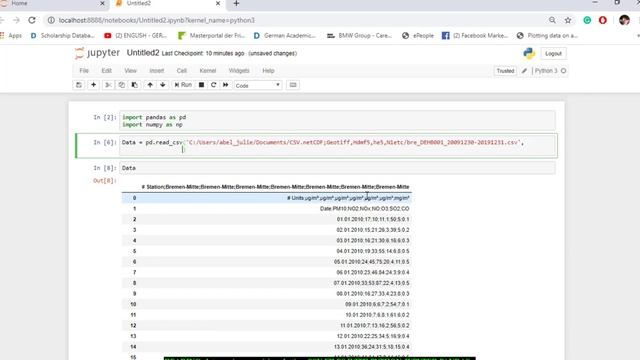640x360 pixels.
Task: Click the import pandas code cell
Action: click(x=337, y=121)
